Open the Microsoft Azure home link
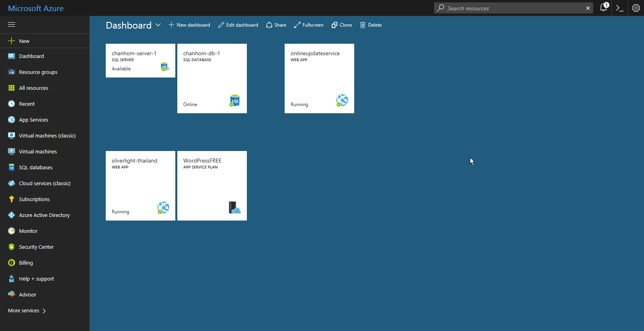This screenshot has height=331, width=644. point(36,8)
